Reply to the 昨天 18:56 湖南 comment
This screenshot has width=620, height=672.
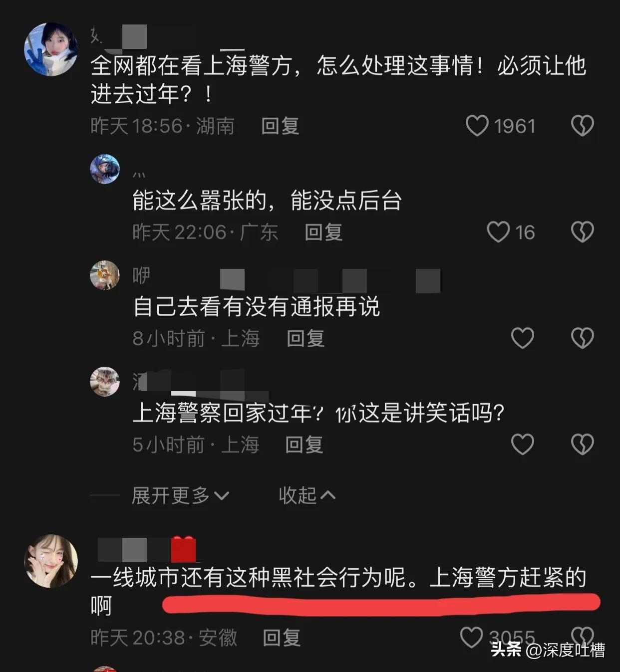click(280, 126)
